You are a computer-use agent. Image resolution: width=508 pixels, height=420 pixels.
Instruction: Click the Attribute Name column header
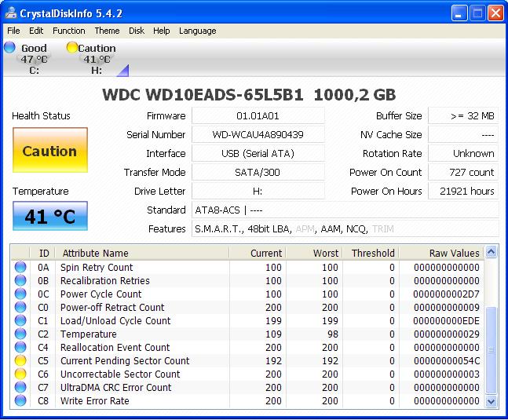point(94,254)
